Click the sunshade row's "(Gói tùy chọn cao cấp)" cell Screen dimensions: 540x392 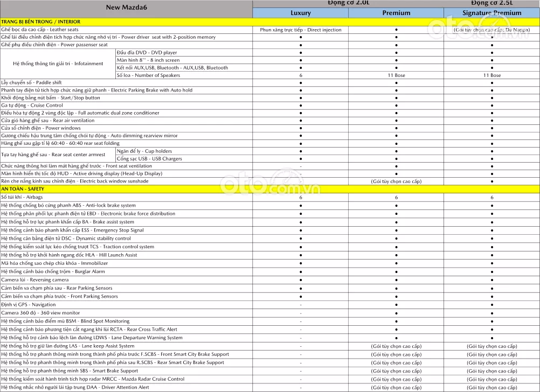point(396,181)
